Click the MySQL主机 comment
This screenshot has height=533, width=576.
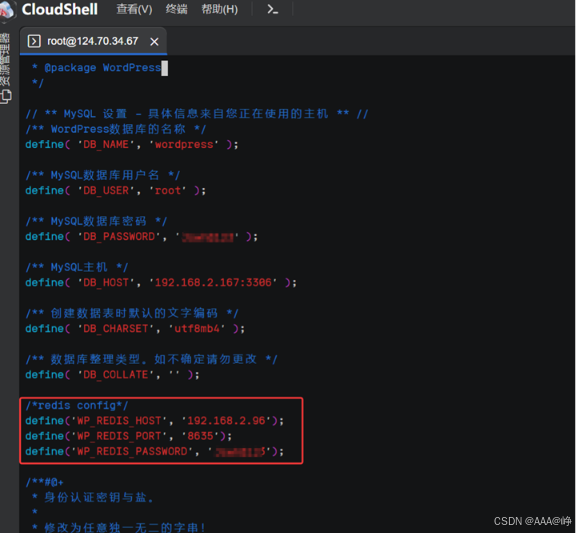(77, 267)
